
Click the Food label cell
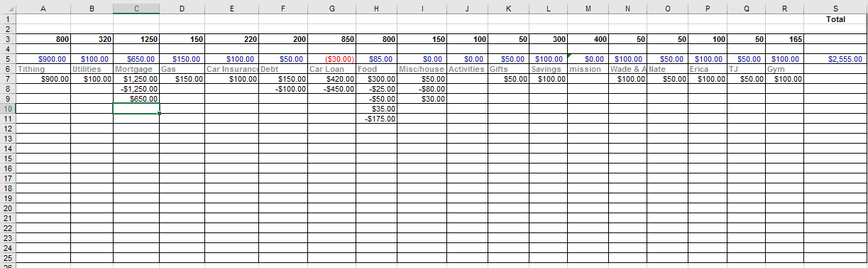(376, 69)
